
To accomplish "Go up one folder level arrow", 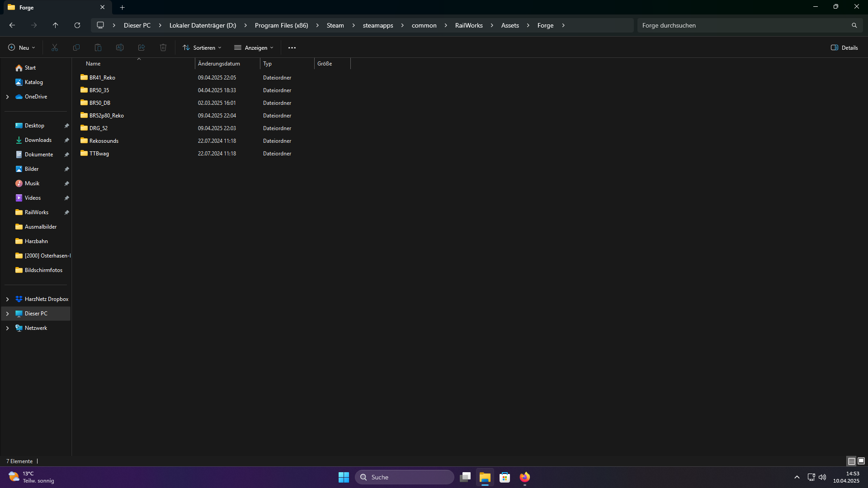I will [x=55, y=25].
